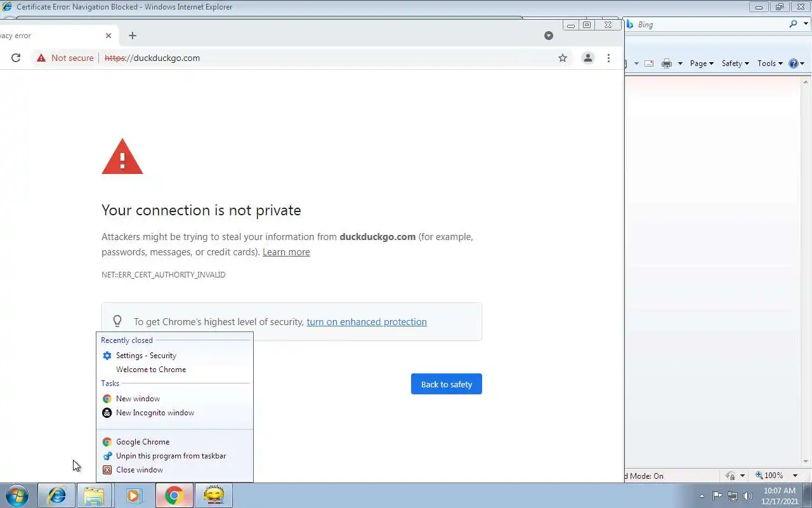Image resolution: width=812 pixels, height=508 pixels.
Task: Click the NET::ERR_CERT_AUTHORITY_INVALID error code
Action: click(164, 275)
